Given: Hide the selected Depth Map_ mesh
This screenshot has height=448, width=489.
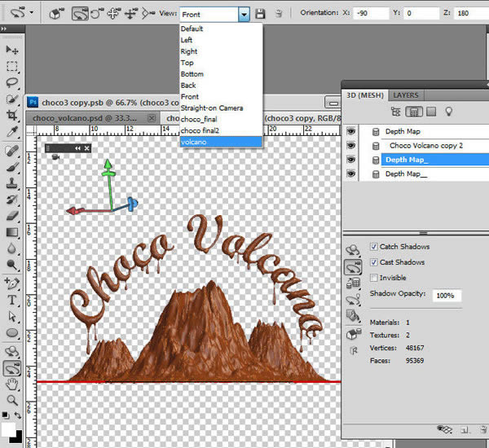Looking at the screenshot, I should tap(350, 160).
